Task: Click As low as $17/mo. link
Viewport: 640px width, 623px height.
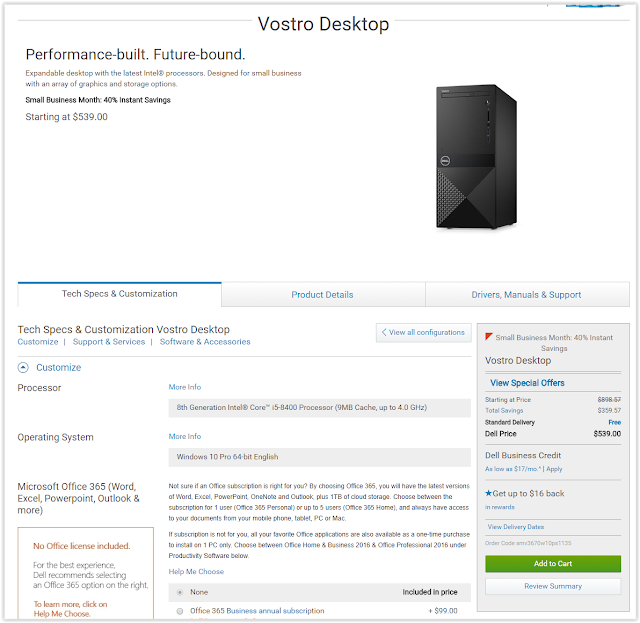Action: click(x=513, y=469)
